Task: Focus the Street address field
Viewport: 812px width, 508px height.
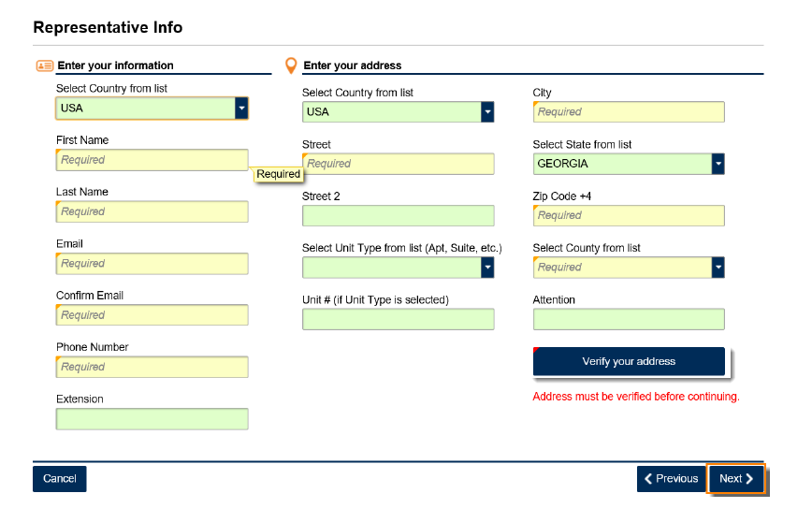Action: click(x=398, y=164)
